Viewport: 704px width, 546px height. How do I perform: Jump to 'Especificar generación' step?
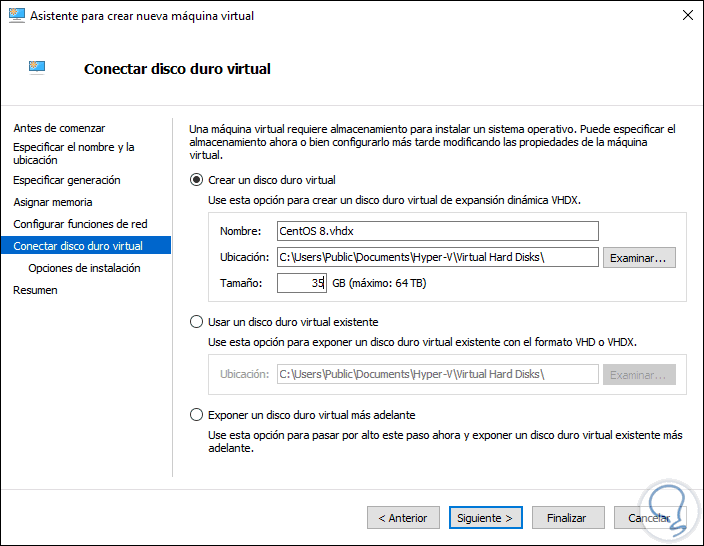pos(66,180)
